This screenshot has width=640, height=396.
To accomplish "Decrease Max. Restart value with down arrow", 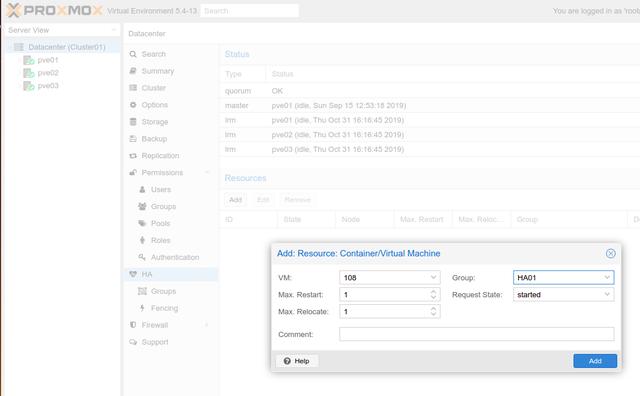I will [433, 297].
